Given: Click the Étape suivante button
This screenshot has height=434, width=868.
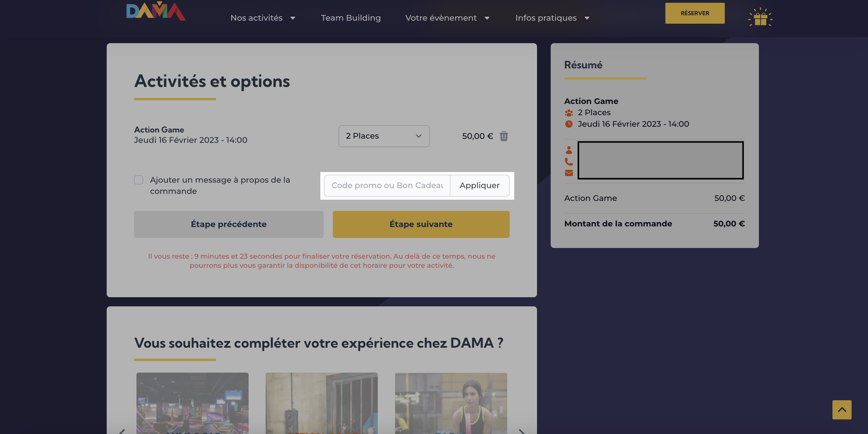Looking at the screenshot, I should pos(421,224).
